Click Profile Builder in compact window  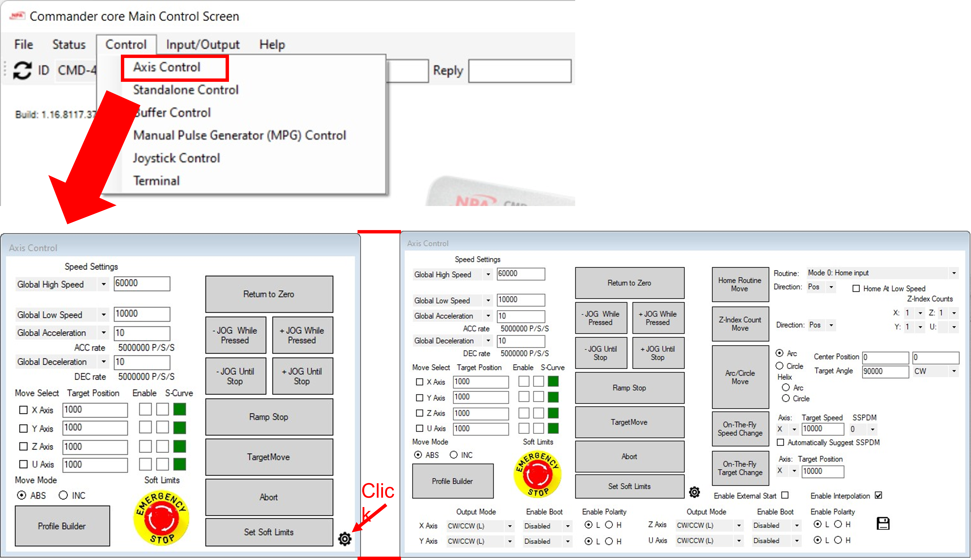tap(62, 526)
